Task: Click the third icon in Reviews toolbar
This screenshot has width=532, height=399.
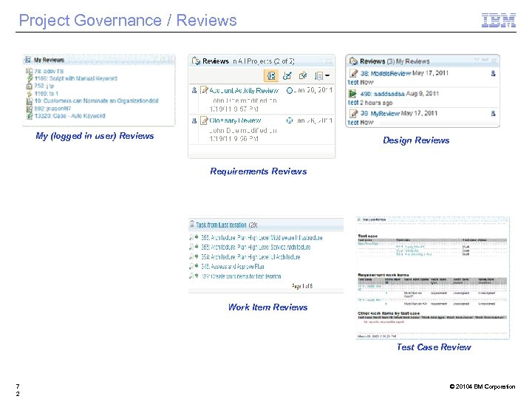Action: 303,75
